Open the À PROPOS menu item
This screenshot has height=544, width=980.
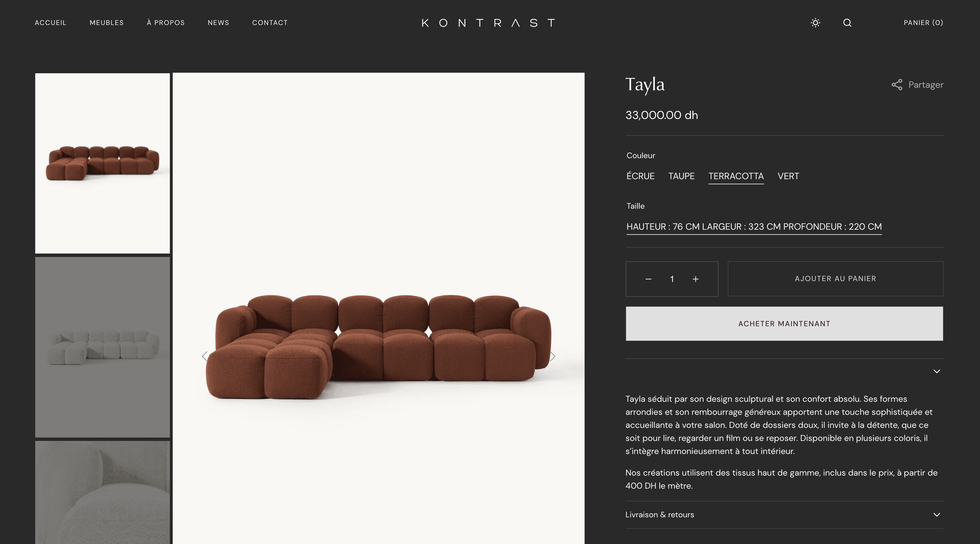click(166, 23)
